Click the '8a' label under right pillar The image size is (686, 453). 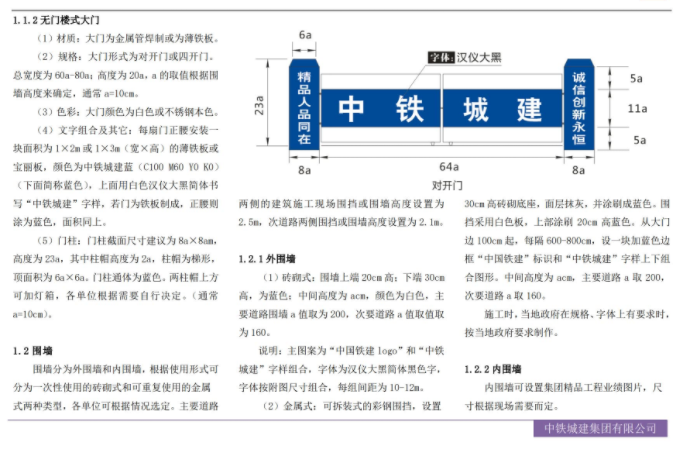point(578,170)
